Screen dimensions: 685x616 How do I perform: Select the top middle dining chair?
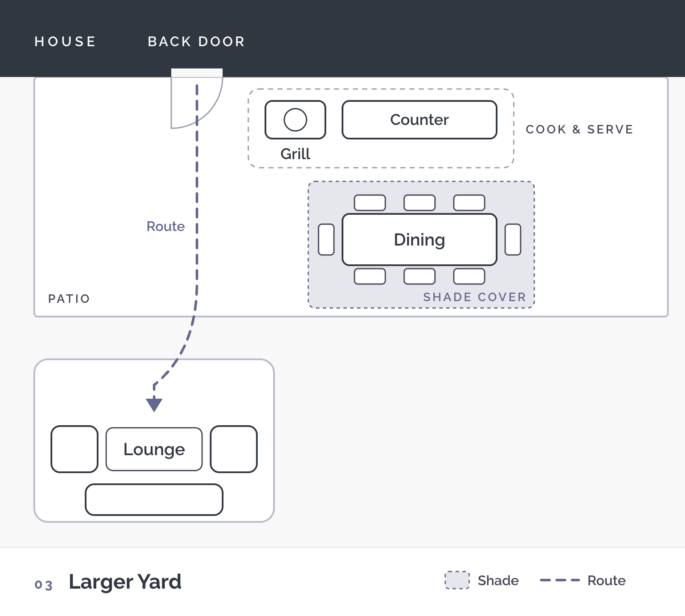(x=420, y=203)
